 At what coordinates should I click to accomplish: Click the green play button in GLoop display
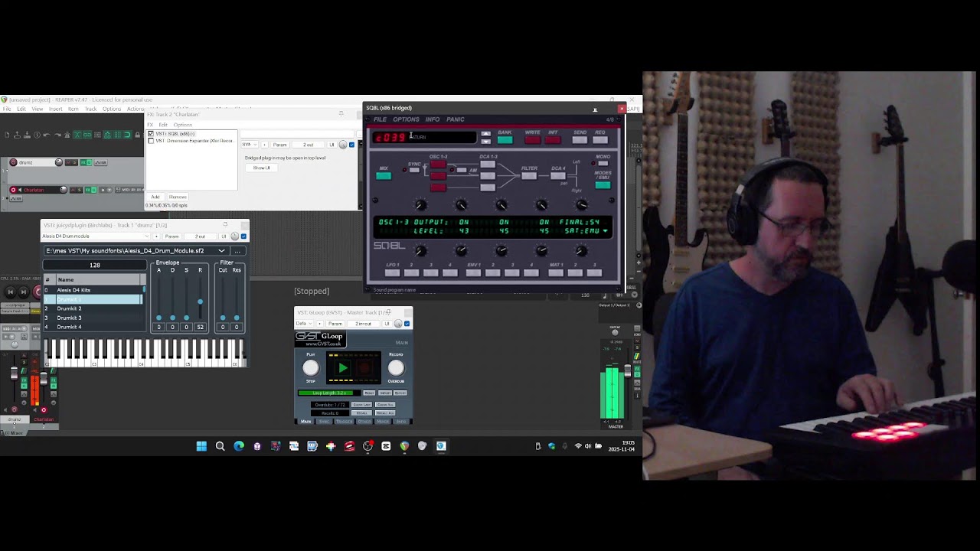[x=342, y=368]
